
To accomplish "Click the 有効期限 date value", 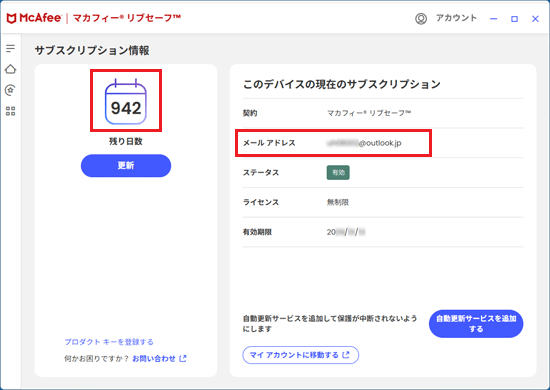I will [346, 232].
